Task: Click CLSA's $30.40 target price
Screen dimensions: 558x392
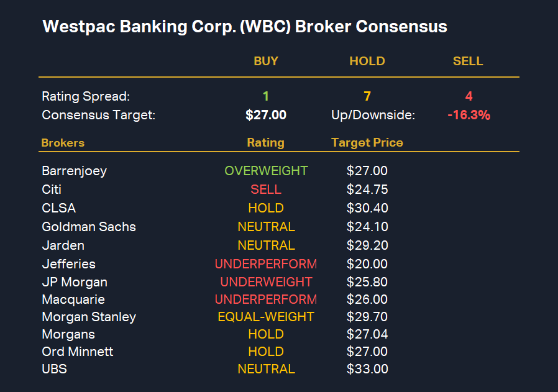Action: pyautogui.click(x=367, y=208)
